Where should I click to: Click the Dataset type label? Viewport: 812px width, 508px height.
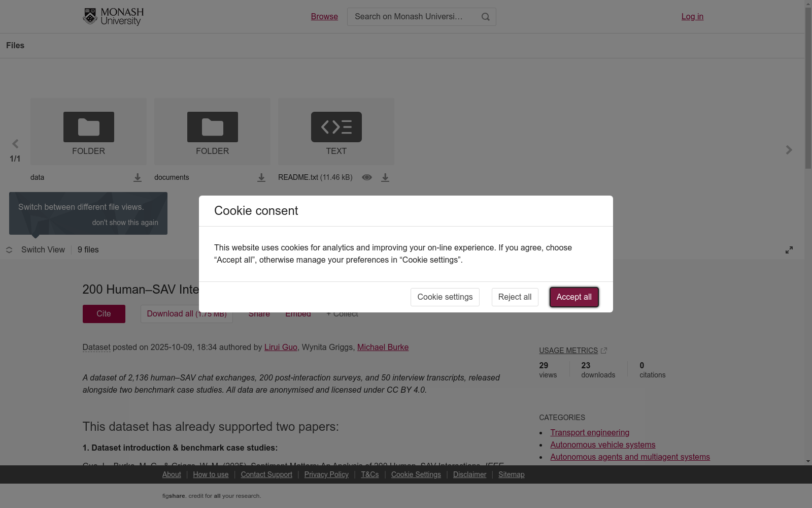tap(96, 347)
